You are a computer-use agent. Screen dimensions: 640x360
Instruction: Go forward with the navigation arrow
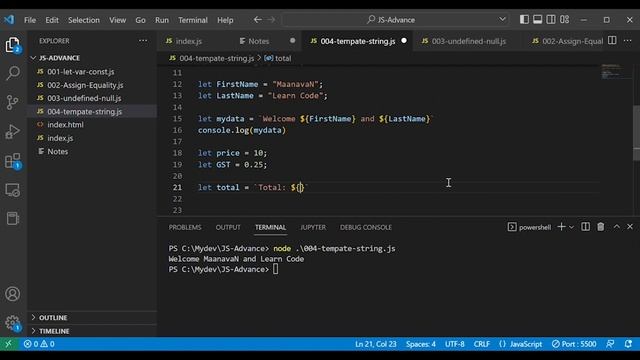pyautogui.click(x=271, y=20)
